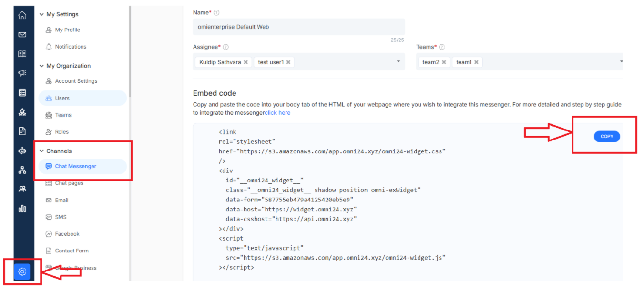644x291 pixels.
Task: Click the Account Settings icon
Action: coord(49,81)
